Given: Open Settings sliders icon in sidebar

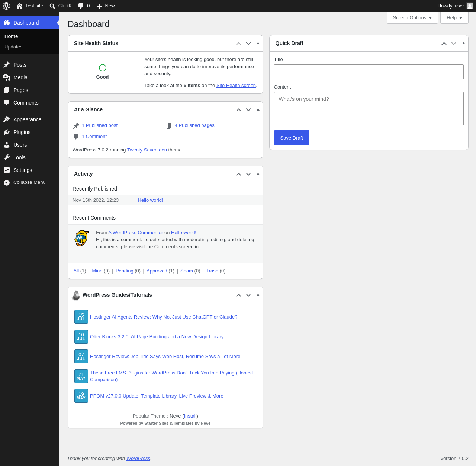Looking at the screenshot, I should click(x=7, y=170).
